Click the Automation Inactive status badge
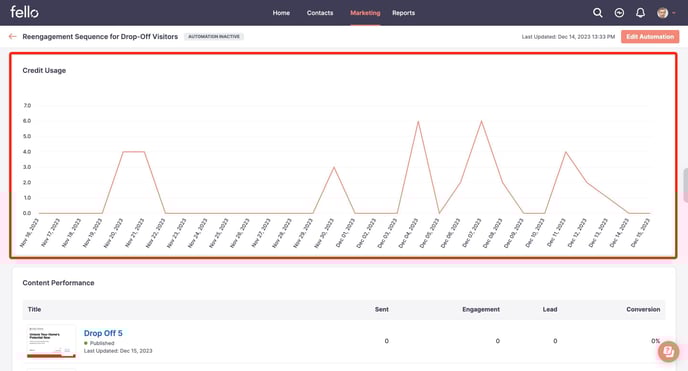This screenshot has width=688, height=371. pyautogui.click(x=214, y=36)
